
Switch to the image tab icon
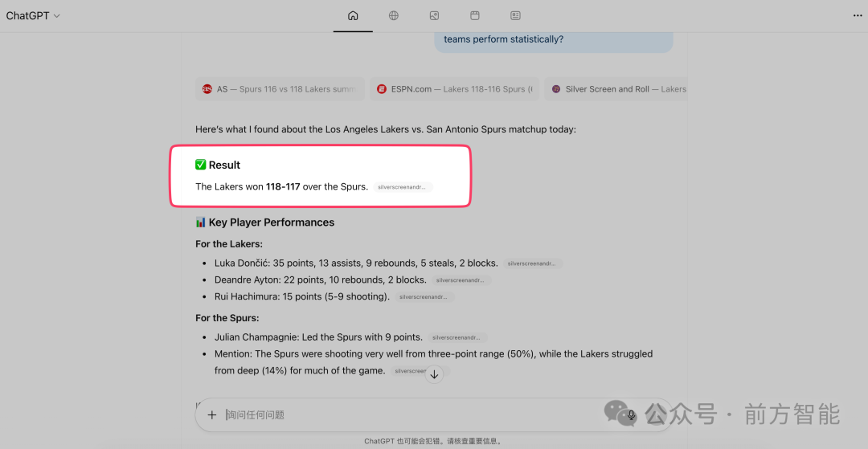coord(434,15)
